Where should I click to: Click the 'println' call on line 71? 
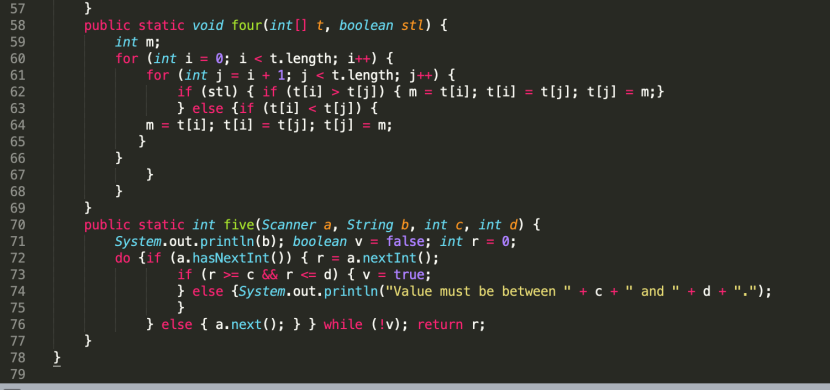(228, 241)
